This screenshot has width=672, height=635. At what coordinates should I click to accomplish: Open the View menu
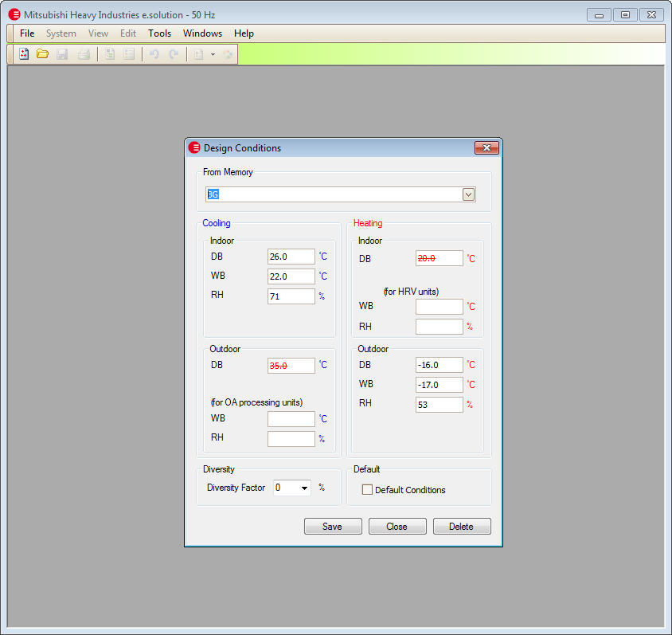pyautogui.click(x=98, y=33)
